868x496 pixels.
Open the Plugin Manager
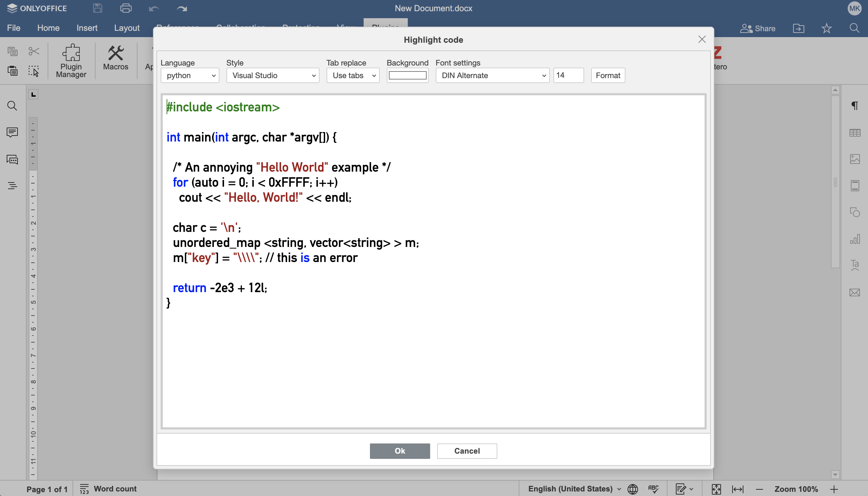coord(71,61)
